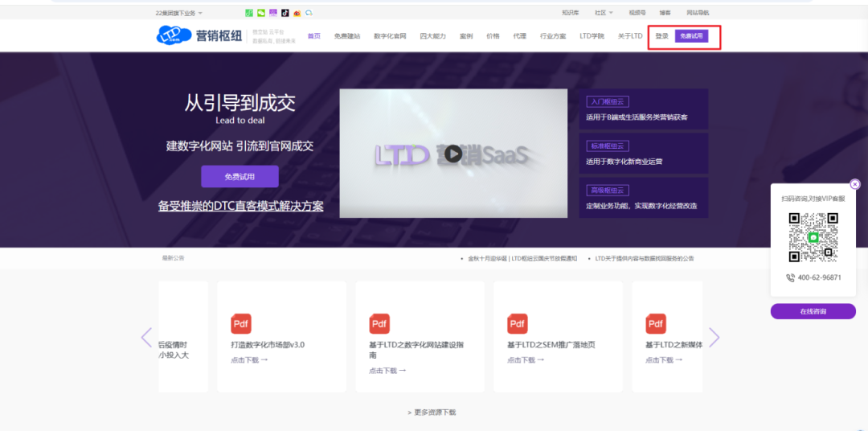Click the 基于LTD之SEM推广落地页 title

pos(551,344)
